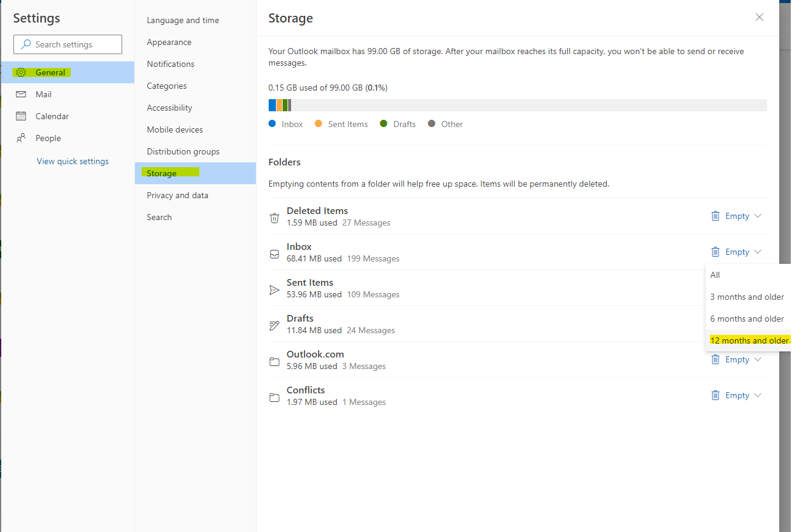Click the blue Inbox segment in storage bar
792x532 pixels.
click(272, 105)
